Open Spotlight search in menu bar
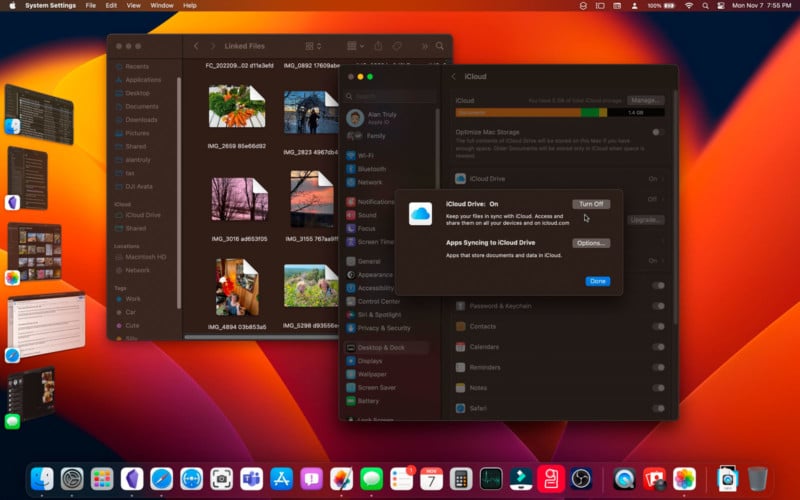The width and height of the screenshot is (800, 500). [705, 6]
